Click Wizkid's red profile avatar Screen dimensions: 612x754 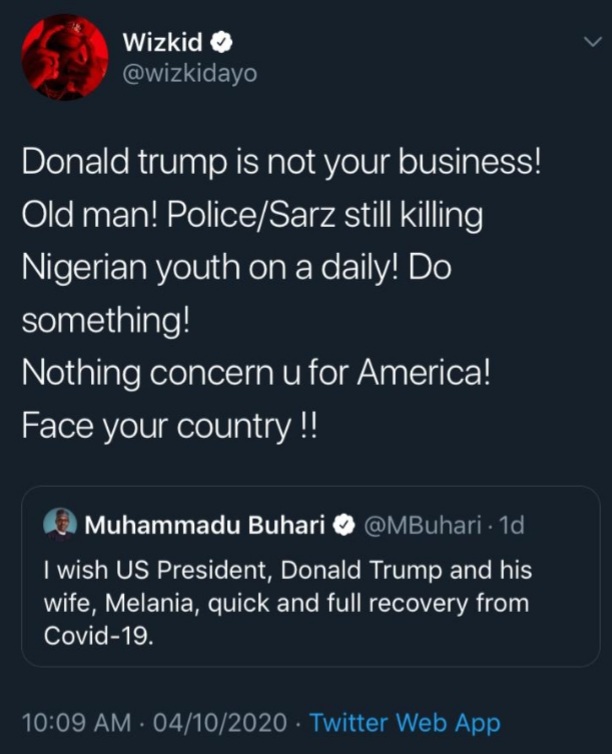[x=65, y=57]
